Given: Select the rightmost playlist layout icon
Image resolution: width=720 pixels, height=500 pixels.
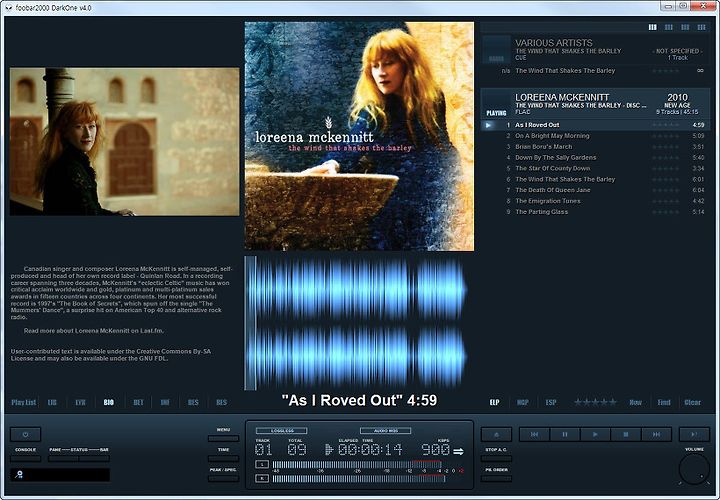Looking at the screenshot, I should tap(702, 28).
